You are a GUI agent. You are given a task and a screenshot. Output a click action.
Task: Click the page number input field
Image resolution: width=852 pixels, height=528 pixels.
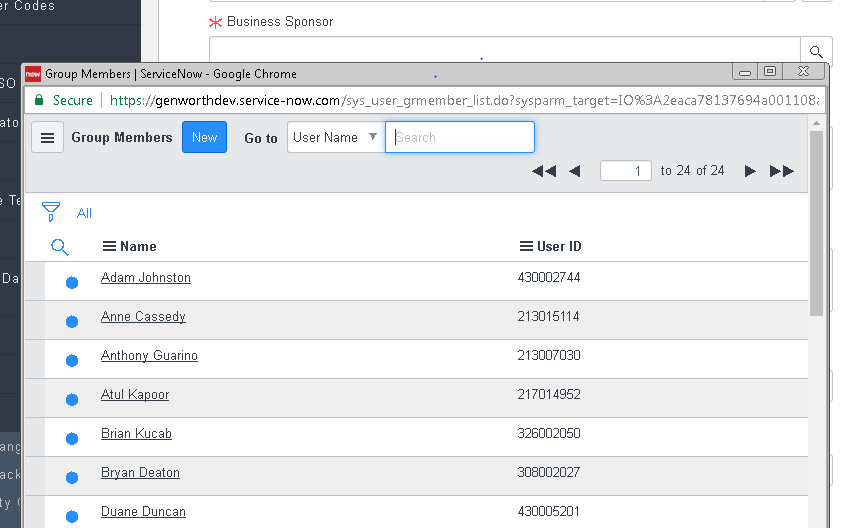coord(625,171)
